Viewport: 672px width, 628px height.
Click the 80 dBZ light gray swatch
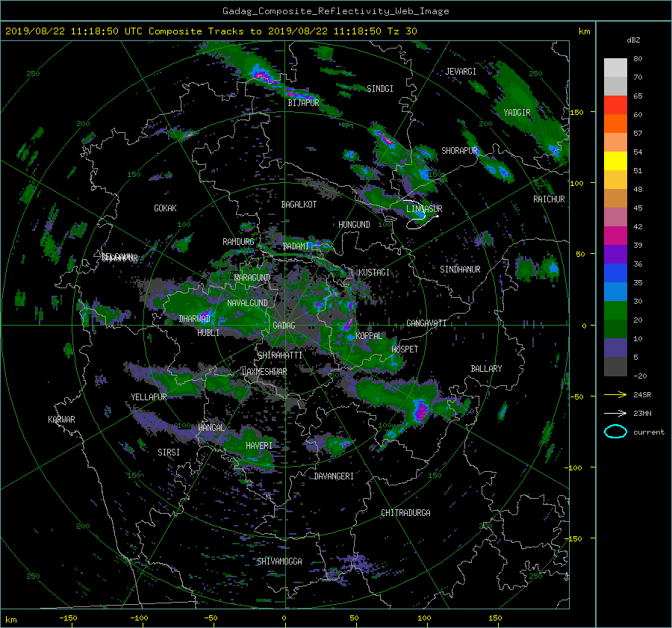(x=615, y=67)
